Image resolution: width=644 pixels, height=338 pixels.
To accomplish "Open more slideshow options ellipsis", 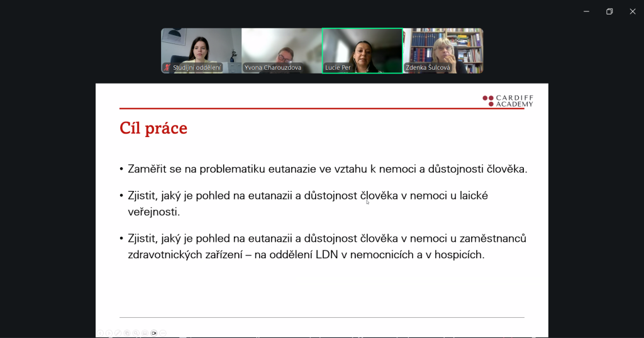I will click(x=163, y=333).
